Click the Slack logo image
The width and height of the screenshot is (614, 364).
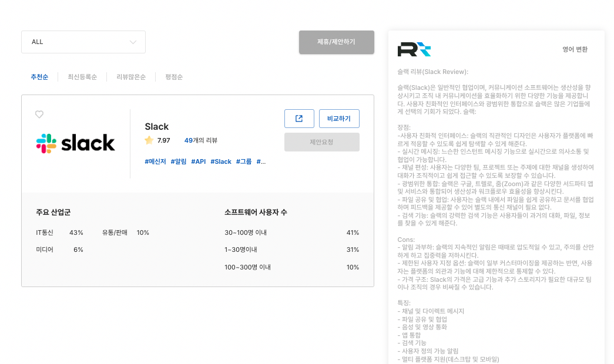point(76,143)
